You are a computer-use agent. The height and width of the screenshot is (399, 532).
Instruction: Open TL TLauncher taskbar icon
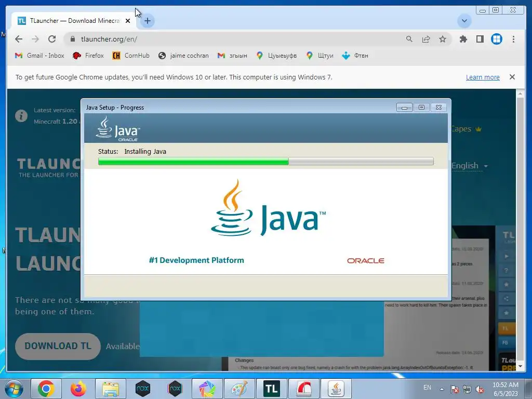271,389
